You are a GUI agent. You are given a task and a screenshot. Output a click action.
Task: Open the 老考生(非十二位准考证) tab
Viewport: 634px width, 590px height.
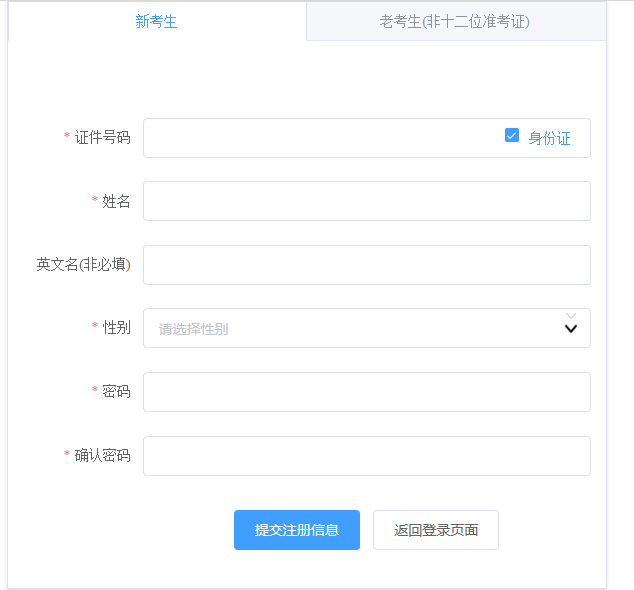coord(454,21)
